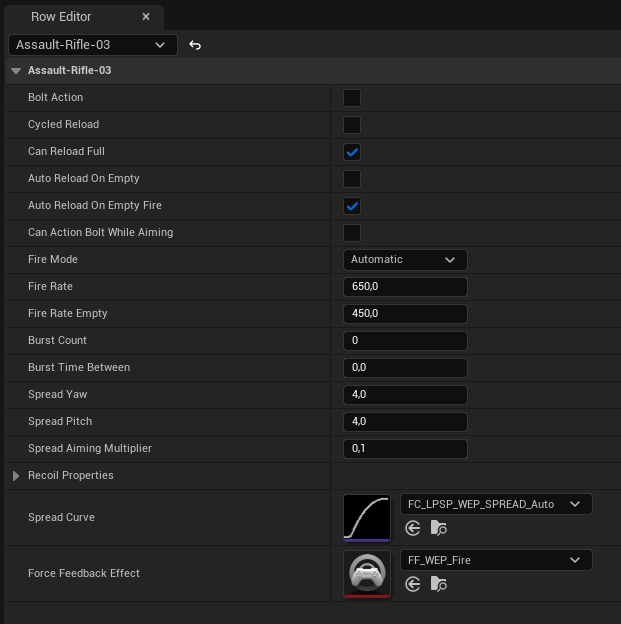Disable Auto Reload On Empty Fire
The width and height of the screenshot is (621, 624).
click(x=352, y=206)
